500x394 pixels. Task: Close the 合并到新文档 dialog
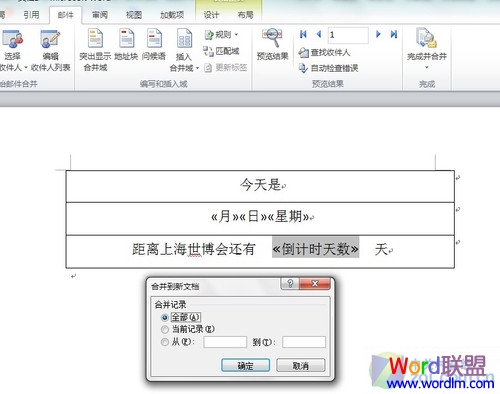[x=315, y=284]
